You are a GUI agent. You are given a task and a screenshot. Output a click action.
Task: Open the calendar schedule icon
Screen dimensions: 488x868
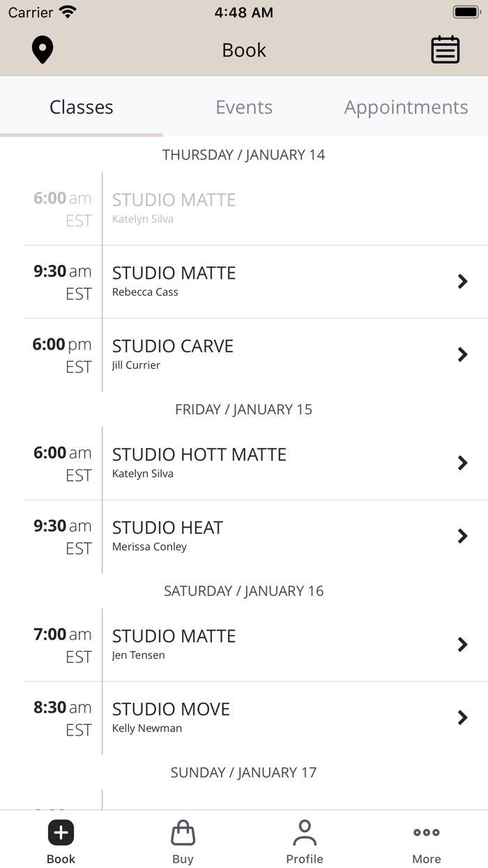445,50
